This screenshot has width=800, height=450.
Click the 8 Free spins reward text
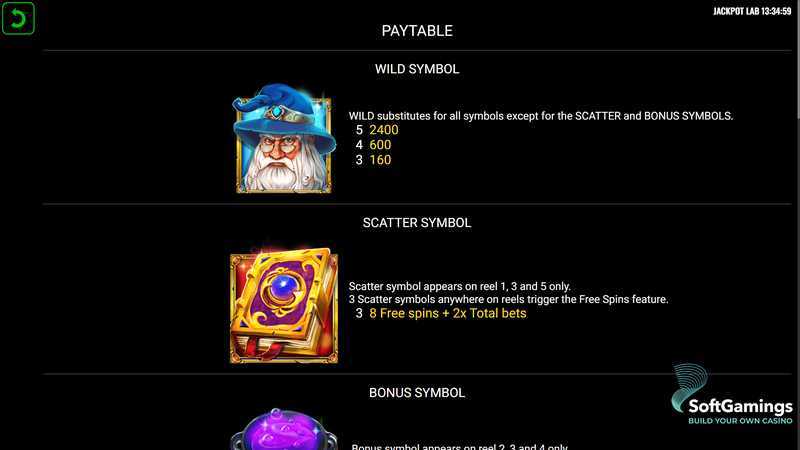pyautogui.click(x=447, y=313)
